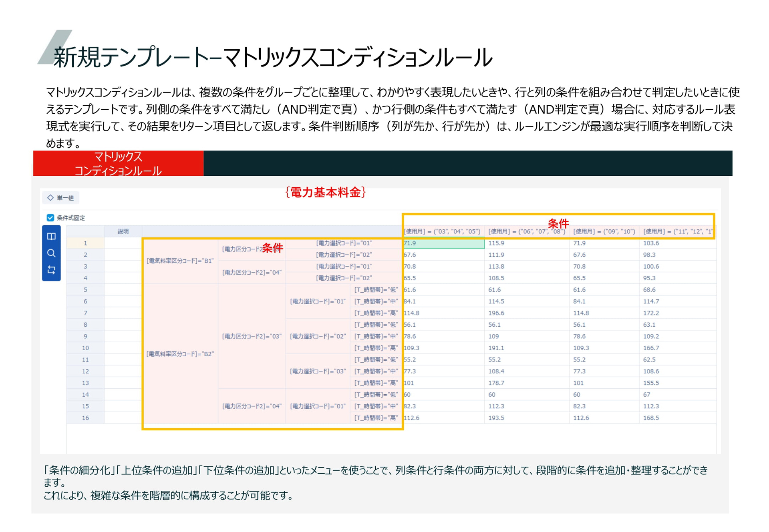Click condition cell [電力区分コード2]="03"
Viewport: 769px width, 532px height.
click(252, 336)
